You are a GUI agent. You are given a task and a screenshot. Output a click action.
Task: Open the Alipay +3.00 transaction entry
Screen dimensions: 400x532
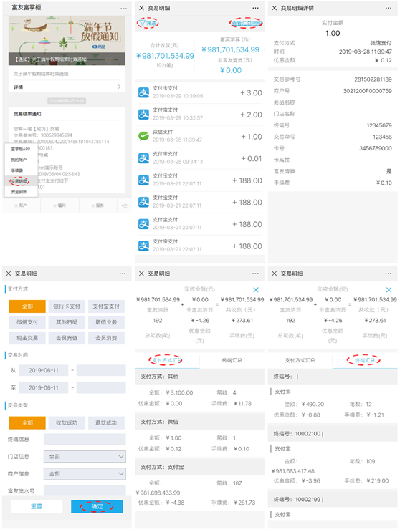coord(200,92)
